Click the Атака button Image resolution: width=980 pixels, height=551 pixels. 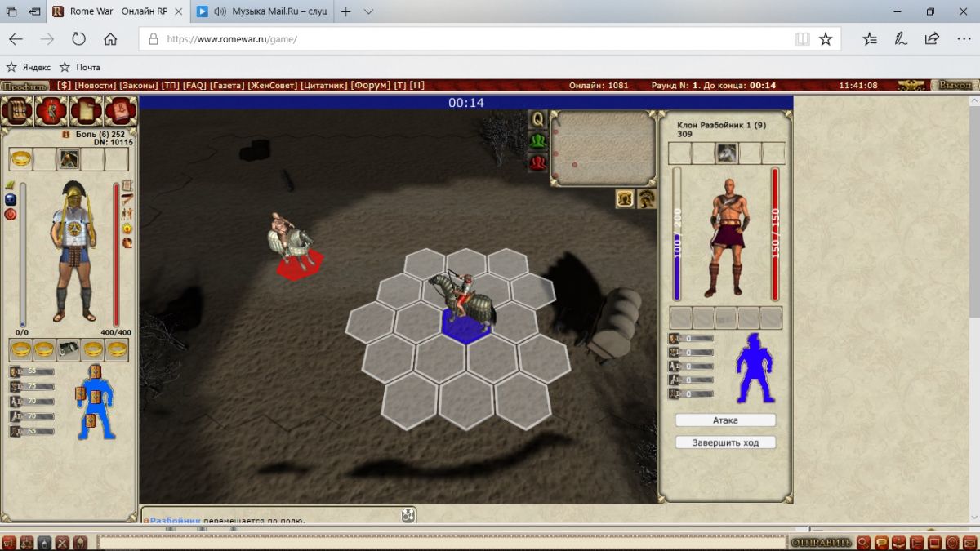point(725,420)
